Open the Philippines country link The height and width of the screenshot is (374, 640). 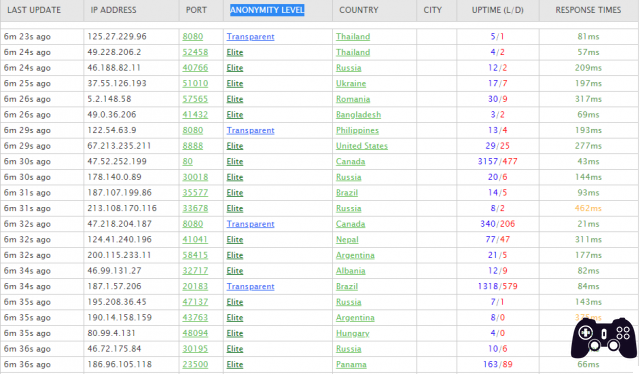pyautogui.click(x=357, y=130)
